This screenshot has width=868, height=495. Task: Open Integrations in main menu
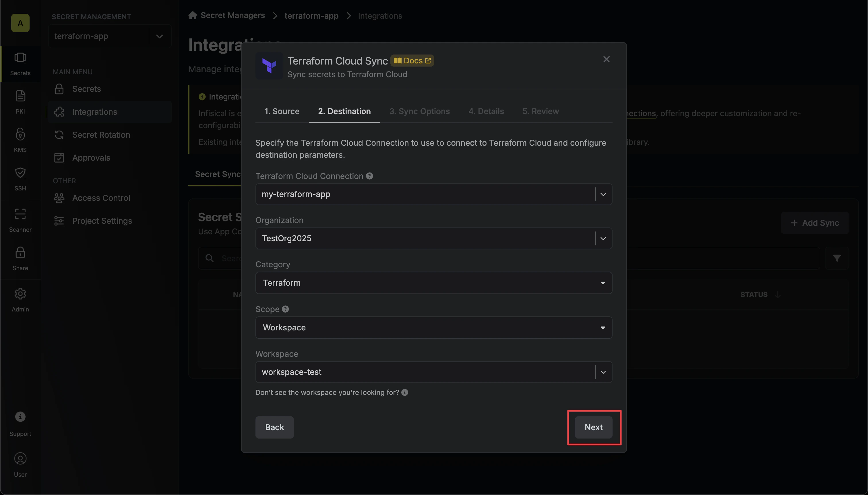click(110, 112)
